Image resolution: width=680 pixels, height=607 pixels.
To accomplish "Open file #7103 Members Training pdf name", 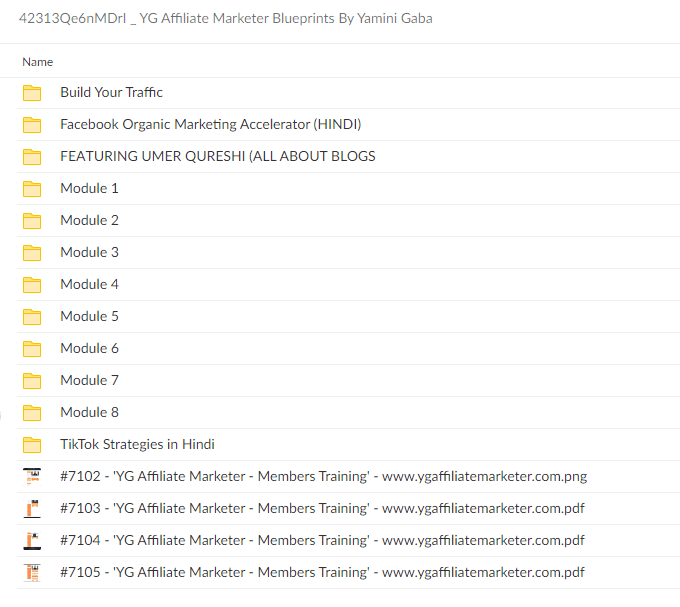I will point(322,508).
